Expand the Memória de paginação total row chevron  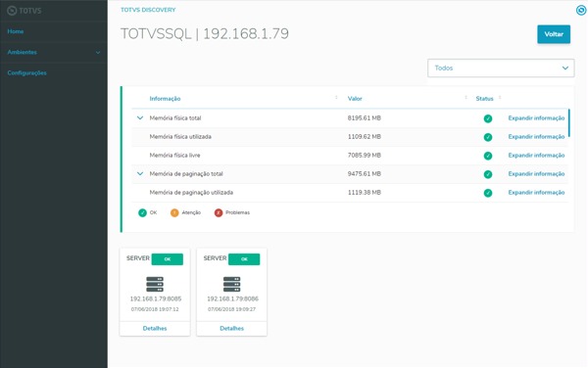(140, 173)
